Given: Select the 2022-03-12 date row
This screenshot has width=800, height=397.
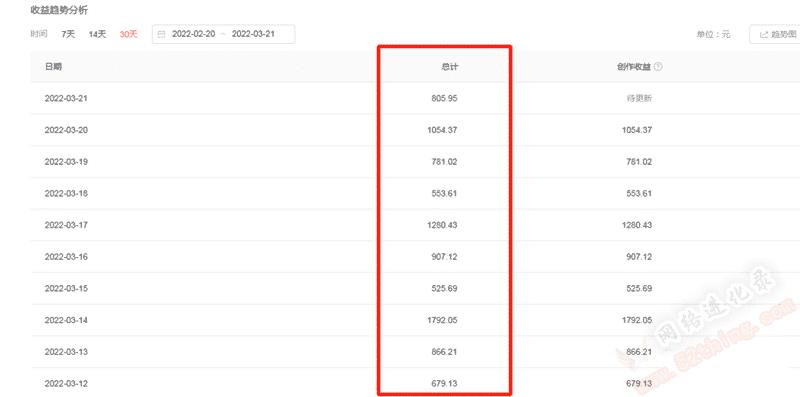Looking at the screenshot, I should [415, 383].
